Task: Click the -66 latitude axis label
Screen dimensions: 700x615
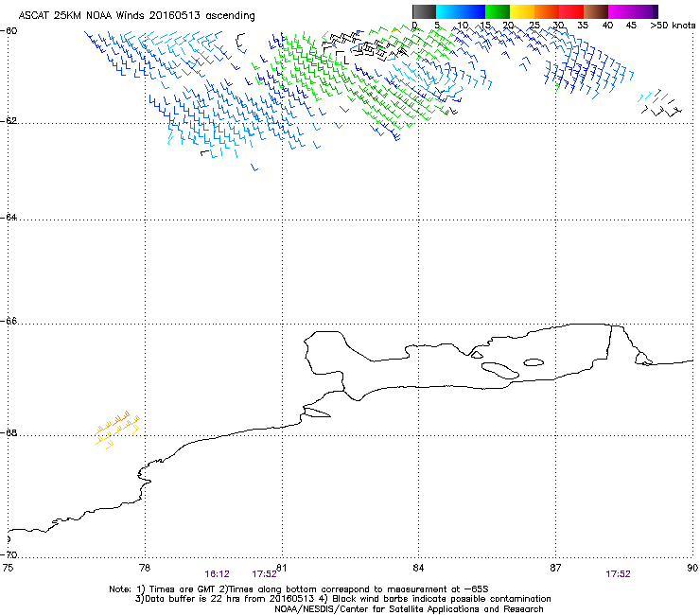Action: click(x=9, y=321)
